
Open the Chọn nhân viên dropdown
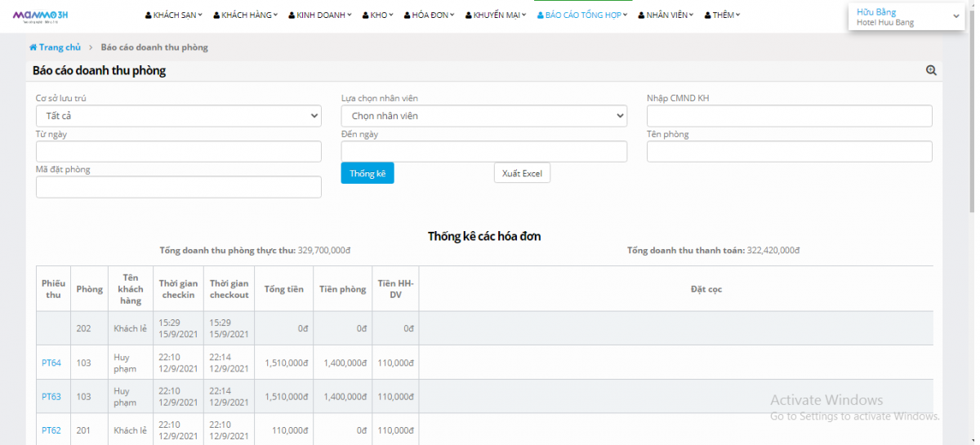click(x=483, y=116)
